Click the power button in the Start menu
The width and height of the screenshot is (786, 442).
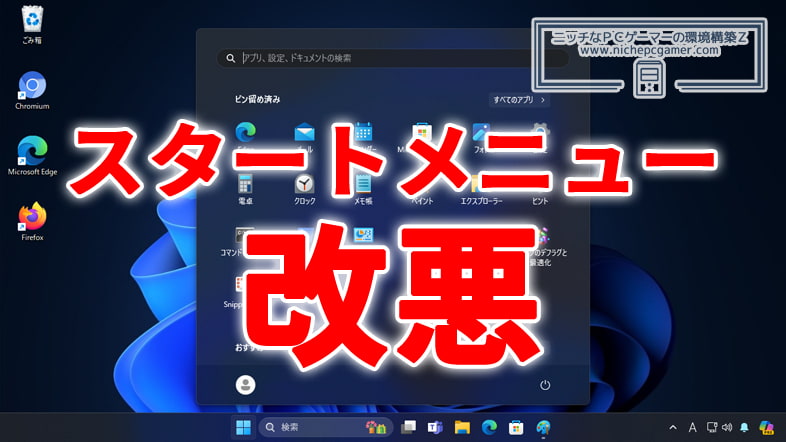545,384
